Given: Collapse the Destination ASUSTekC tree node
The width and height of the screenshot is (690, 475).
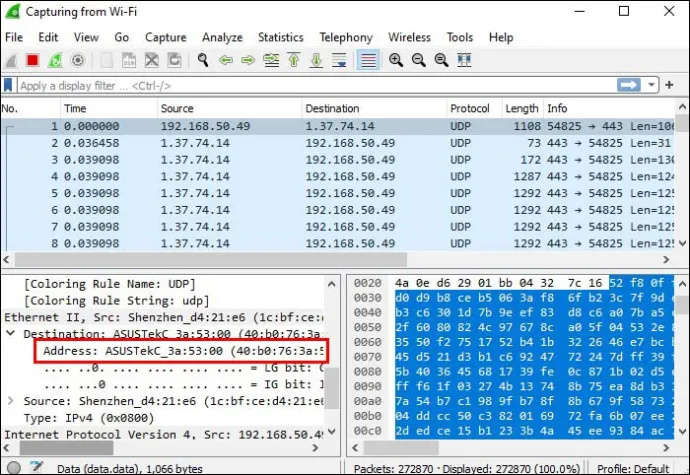Looking at the screenshot, I should (x=11, y=333).
